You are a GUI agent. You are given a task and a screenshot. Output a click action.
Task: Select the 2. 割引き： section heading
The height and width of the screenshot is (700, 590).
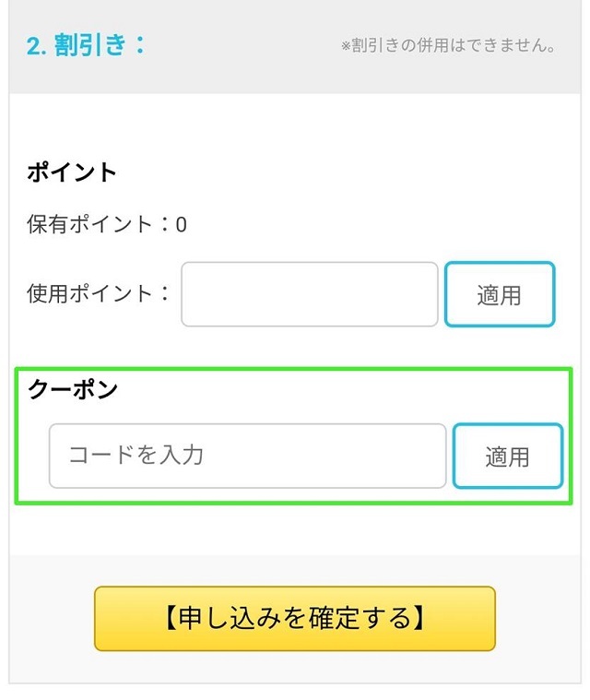point(86,45)
